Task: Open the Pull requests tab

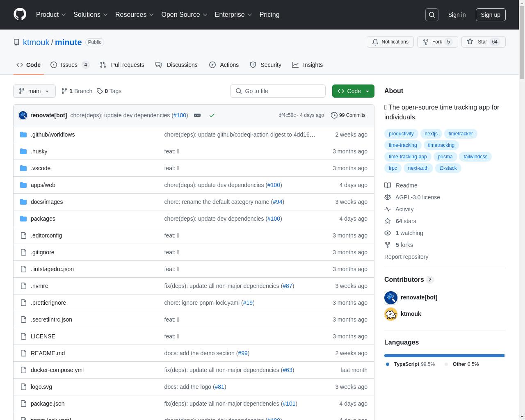Action: 122,65
